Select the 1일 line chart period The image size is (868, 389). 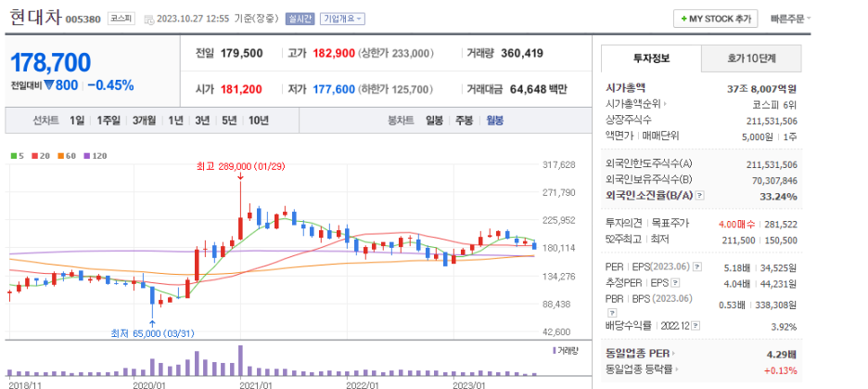tap(77, 121)
